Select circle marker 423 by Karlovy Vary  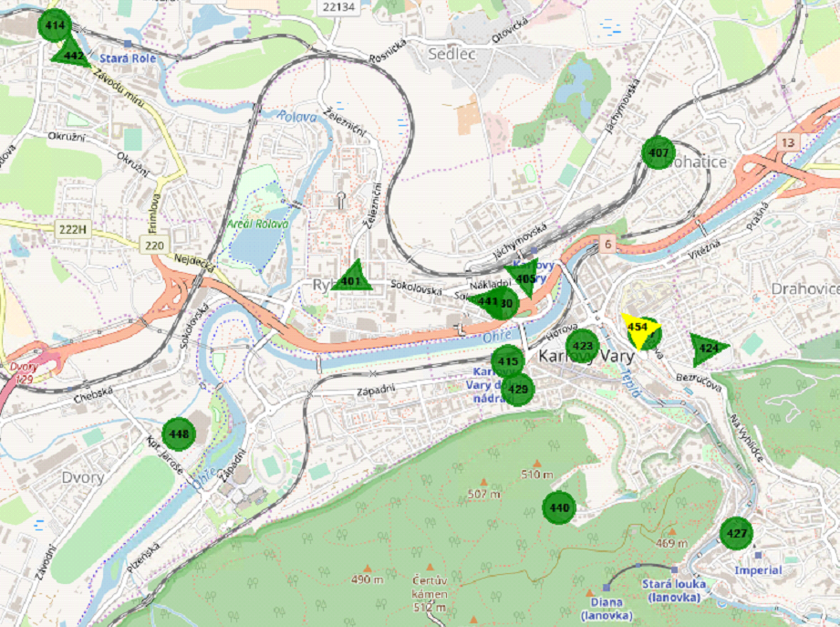583,346
